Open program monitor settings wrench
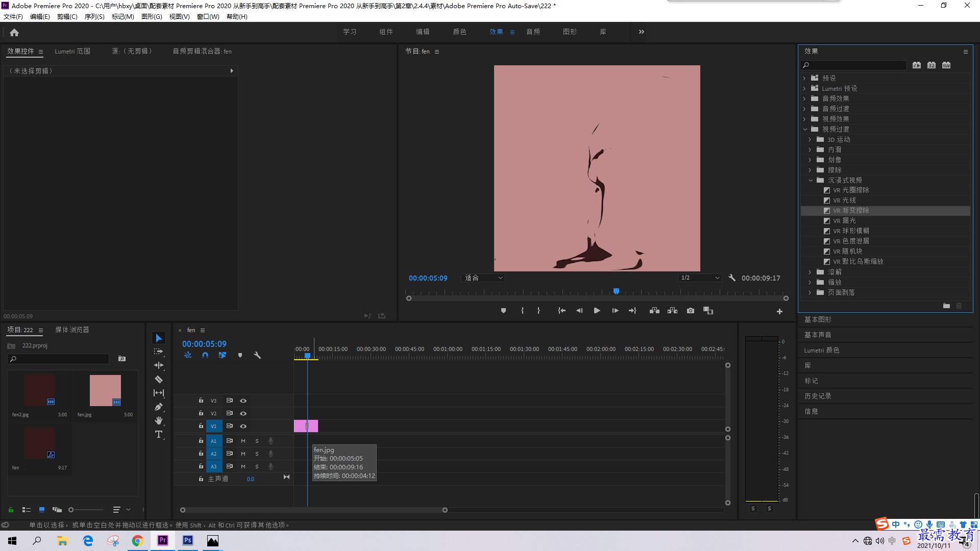 pos(732,278)
